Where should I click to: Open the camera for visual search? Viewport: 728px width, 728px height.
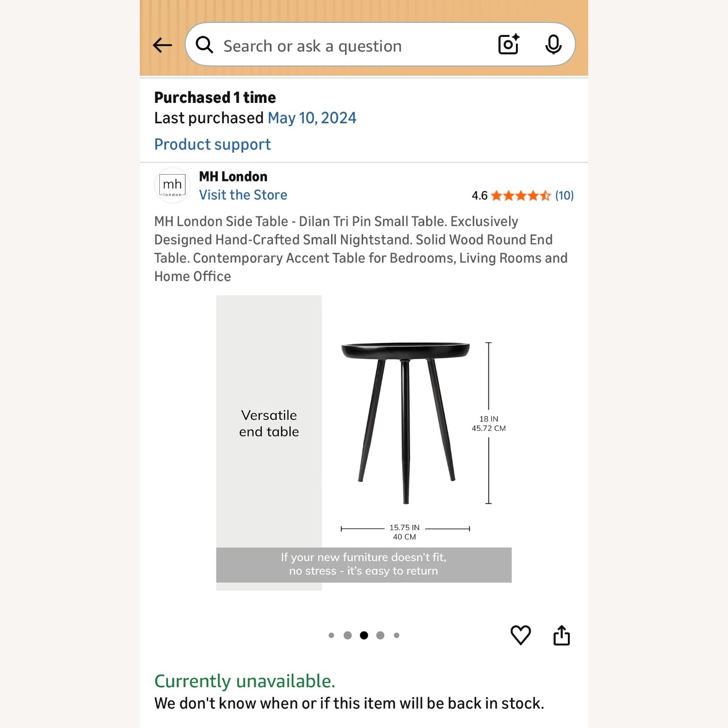point(508,44)
